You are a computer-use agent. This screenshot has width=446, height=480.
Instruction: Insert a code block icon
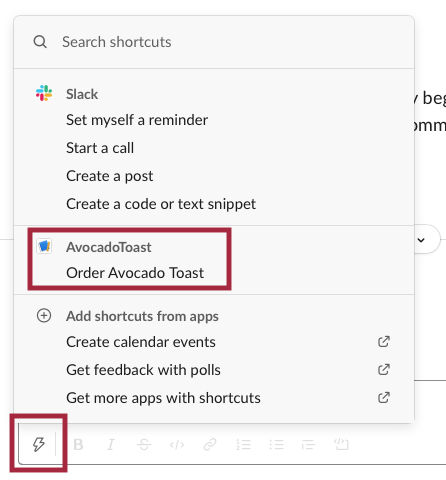341,444
